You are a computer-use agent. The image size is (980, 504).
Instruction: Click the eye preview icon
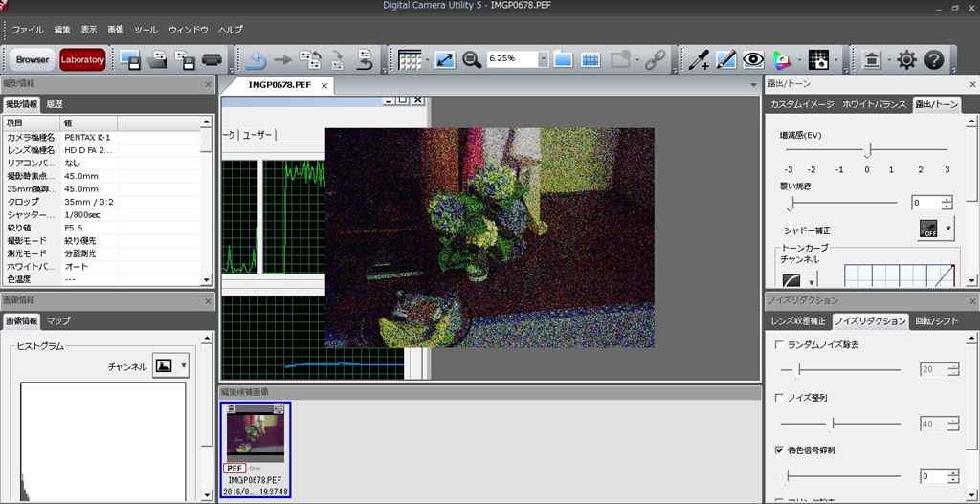coord(754,60)
